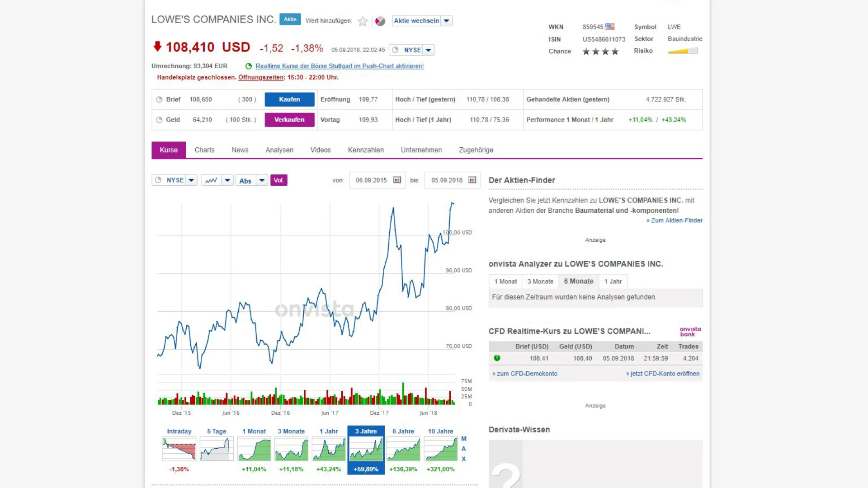Click clock icon next to Geld
The image size is (868, 488).
coord(159,120)
